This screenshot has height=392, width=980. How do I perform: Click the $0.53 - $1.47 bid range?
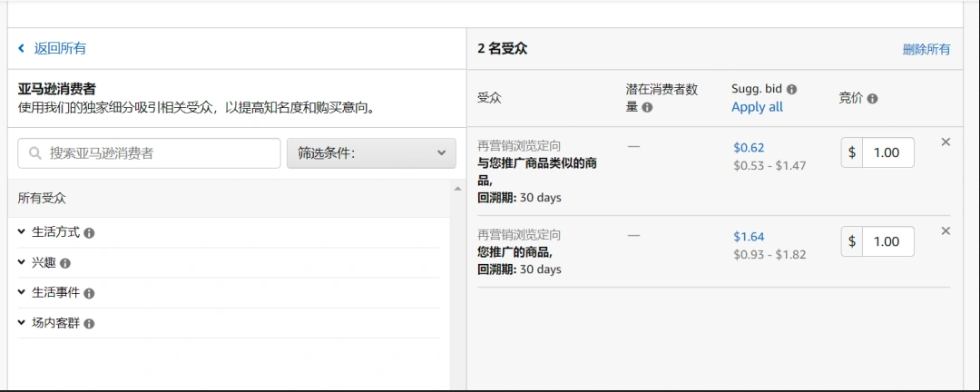pyautogui.click(x=769, y=166)
